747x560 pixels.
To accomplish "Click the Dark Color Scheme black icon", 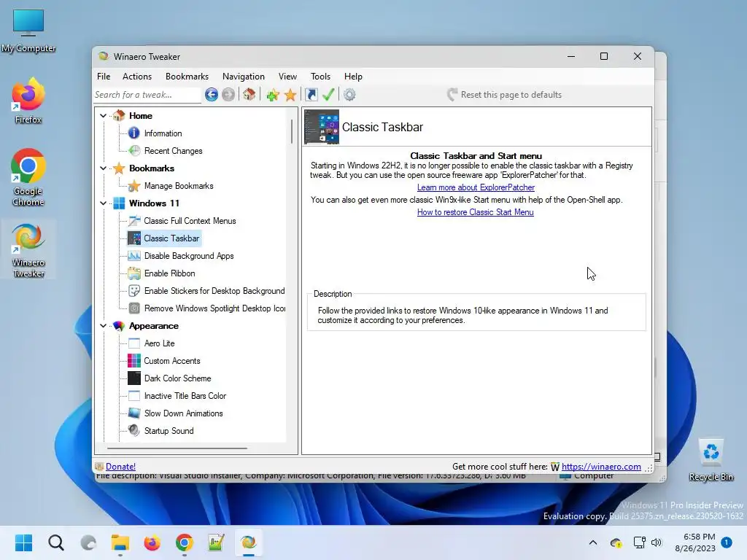I will pos(134,378).
